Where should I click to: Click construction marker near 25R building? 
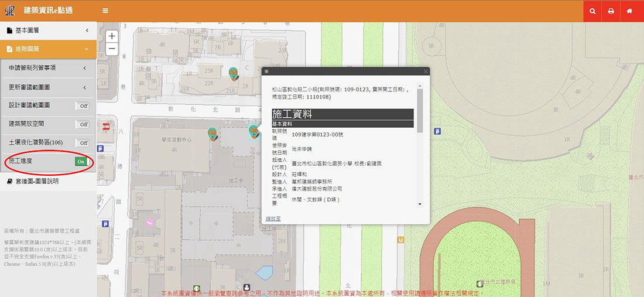coord(233,73)
